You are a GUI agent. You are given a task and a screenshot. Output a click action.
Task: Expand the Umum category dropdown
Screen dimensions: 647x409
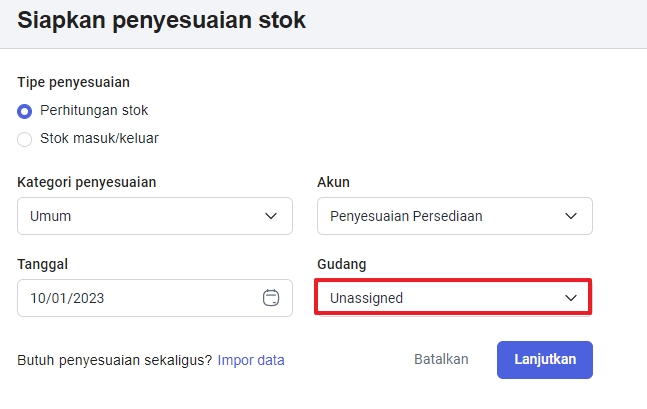(x=154, y=216)
